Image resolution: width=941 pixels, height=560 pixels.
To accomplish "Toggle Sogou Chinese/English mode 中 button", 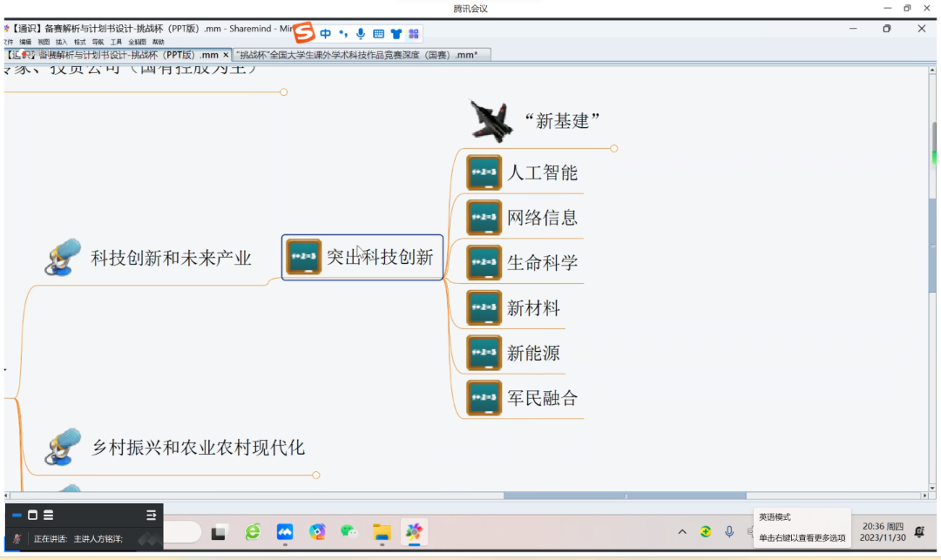I will click(x=325, y=34).
